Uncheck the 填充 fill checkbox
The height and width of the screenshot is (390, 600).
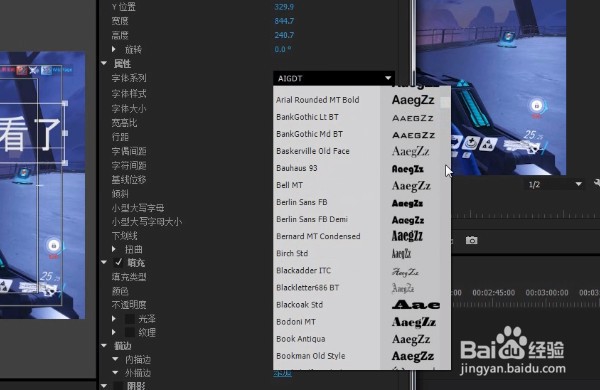pyautogui.click(x=119, y=262)
